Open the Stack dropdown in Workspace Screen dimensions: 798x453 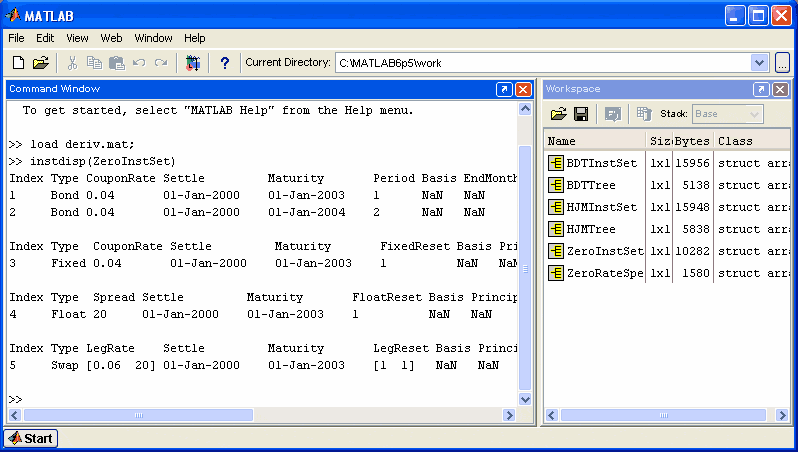(x=755, y=114)
